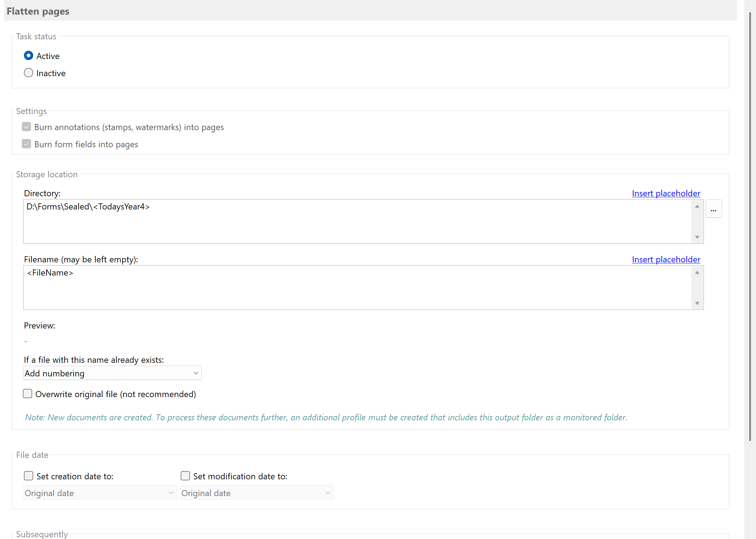Click the Add numbering dropdown chevron
The width and height of the screenshot is (756, 539).
click(x=196, y=373)
